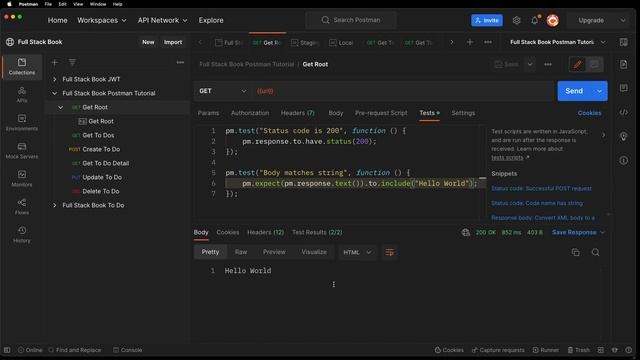Insert the Status code: Code name has string snippet
Image resolution: width=640 pixels, height=360 pixels.
click(x=537, y=203)
